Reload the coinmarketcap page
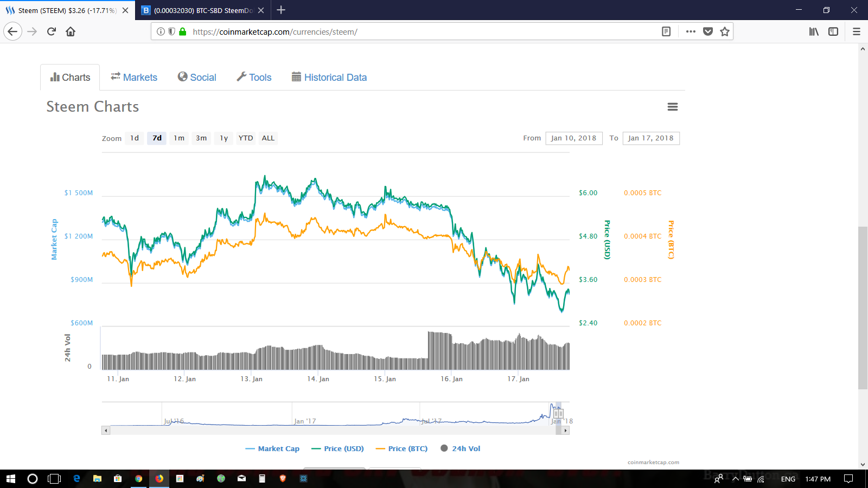Viewport: 868px width, 488px height. coord(52,31)
